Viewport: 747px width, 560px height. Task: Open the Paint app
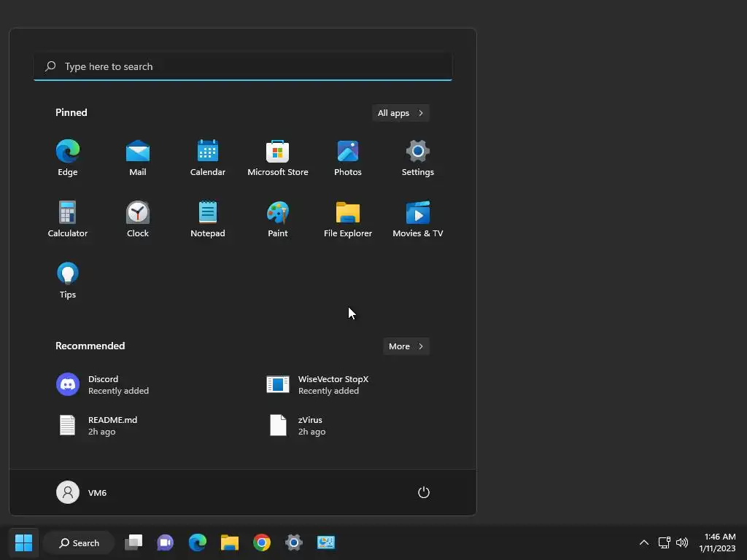pyautogui.click(x=278, y=219)
